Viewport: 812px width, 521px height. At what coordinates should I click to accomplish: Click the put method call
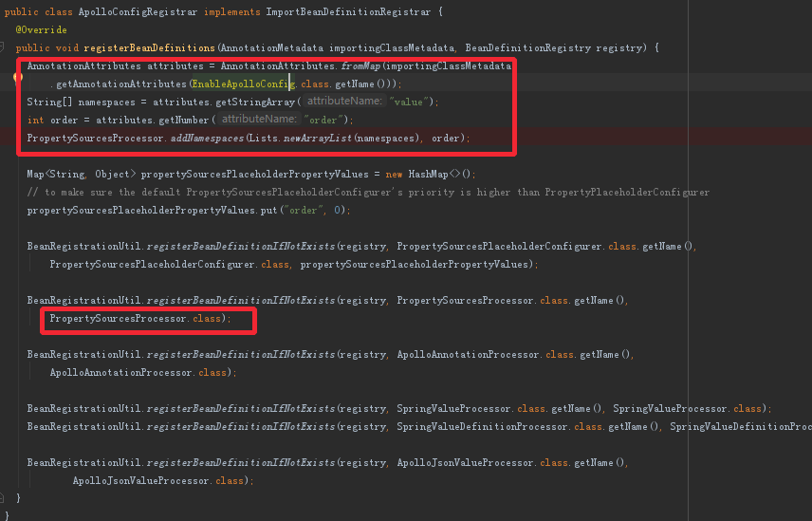tap(268, 211)
